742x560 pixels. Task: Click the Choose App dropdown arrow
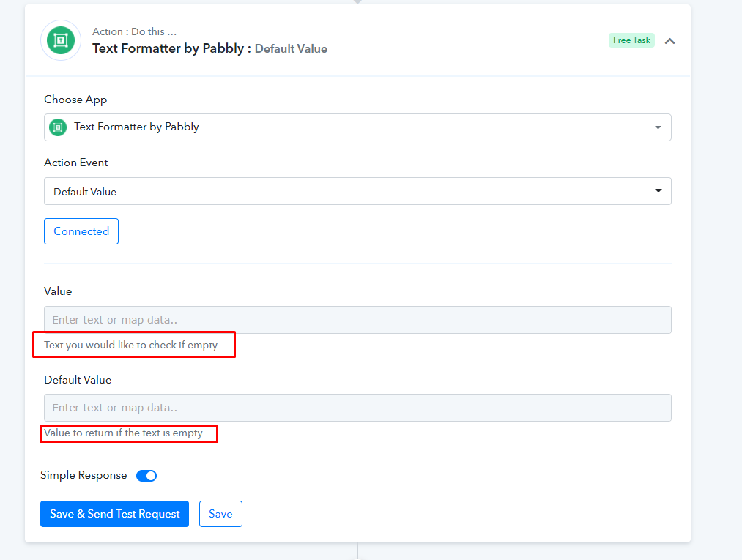658,127
